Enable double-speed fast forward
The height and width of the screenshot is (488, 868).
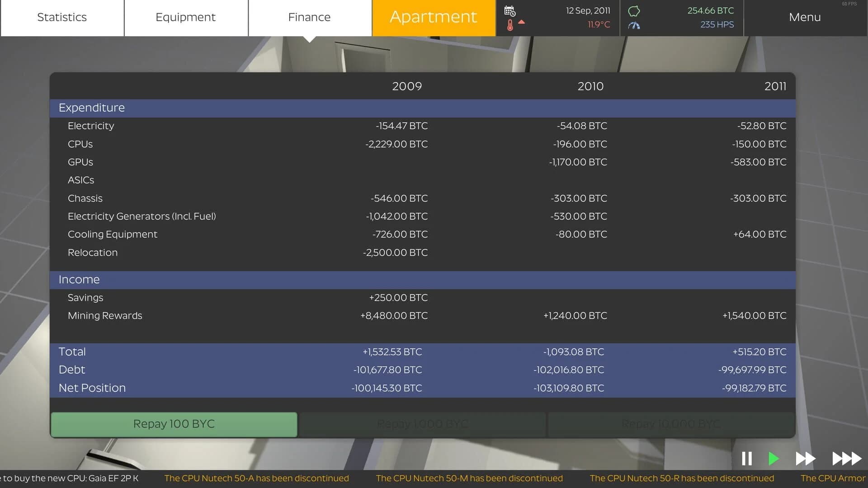805,458
